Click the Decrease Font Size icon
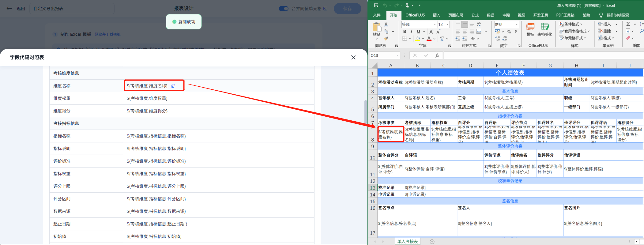 click(438, 32)
